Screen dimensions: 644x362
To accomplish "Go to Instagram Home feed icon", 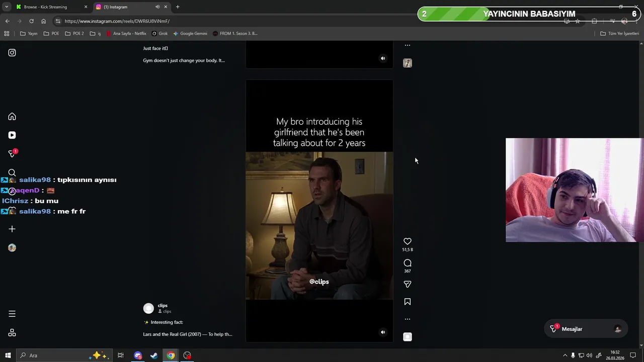I will pos(12,117).
